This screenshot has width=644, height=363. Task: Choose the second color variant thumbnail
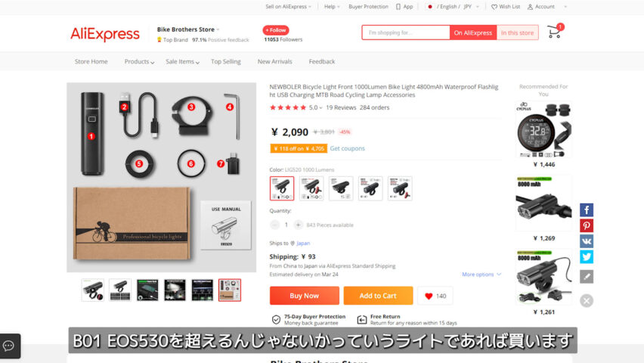point(311,188)
